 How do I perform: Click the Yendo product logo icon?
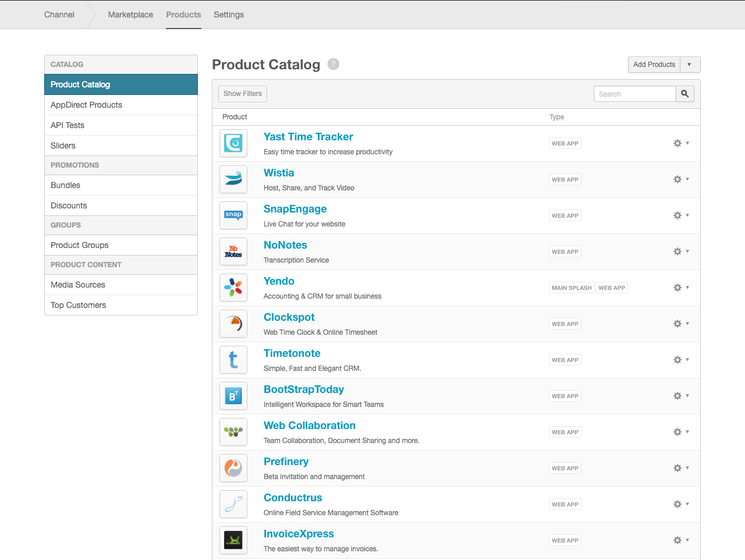coord(233,288)
